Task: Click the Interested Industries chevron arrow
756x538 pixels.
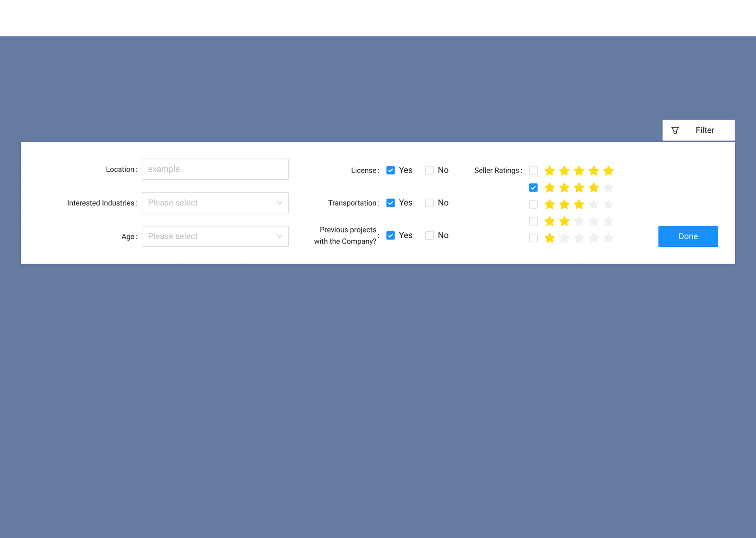Action: coord(280,203)
